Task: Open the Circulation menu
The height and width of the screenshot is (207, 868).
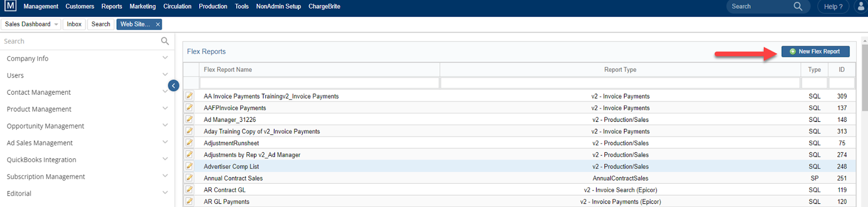Action: [177, 7]
